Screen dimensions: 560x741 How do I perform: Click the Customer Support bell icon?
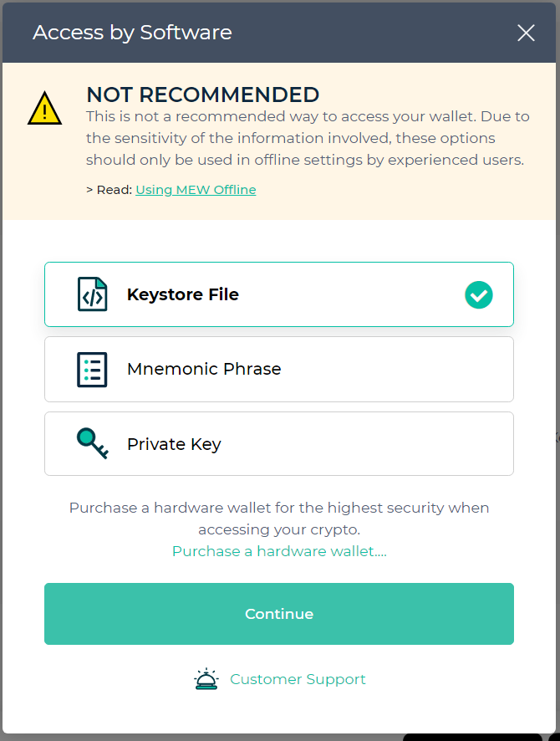click(206, 679)
